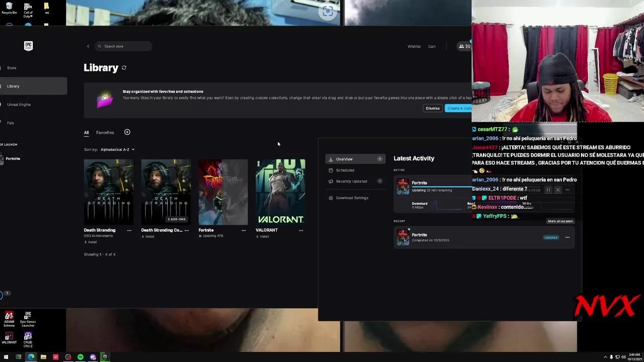Viewport: 644px width, 362px height.
Task: Click the VALORANT game cover
Action: click(x=280, y=192)
